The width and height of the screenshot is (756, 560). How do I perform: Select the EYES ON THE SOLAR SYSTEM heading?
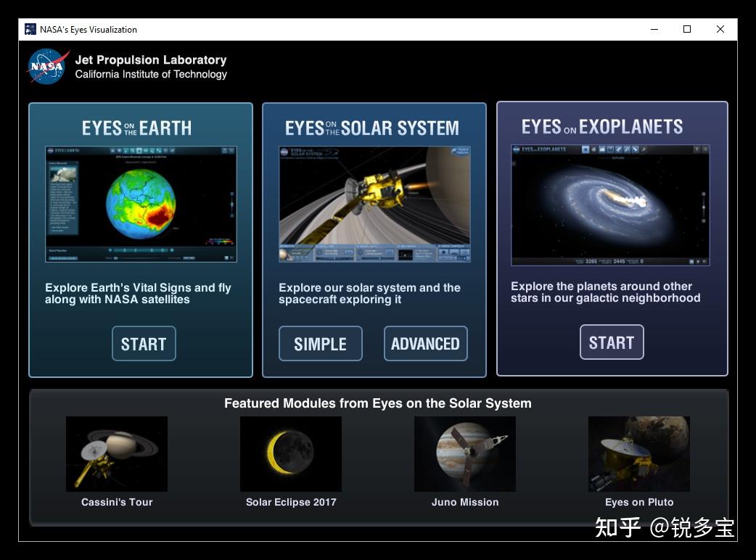(374, 127)
